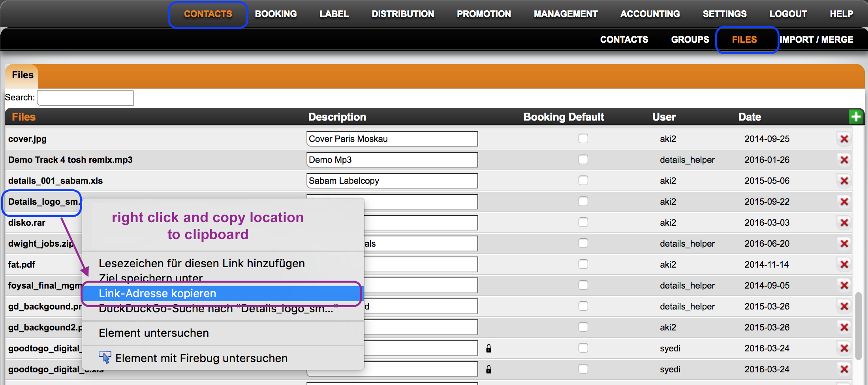
Task: Switch to the GROUPS sub-tab
Action: click(690, 40)
